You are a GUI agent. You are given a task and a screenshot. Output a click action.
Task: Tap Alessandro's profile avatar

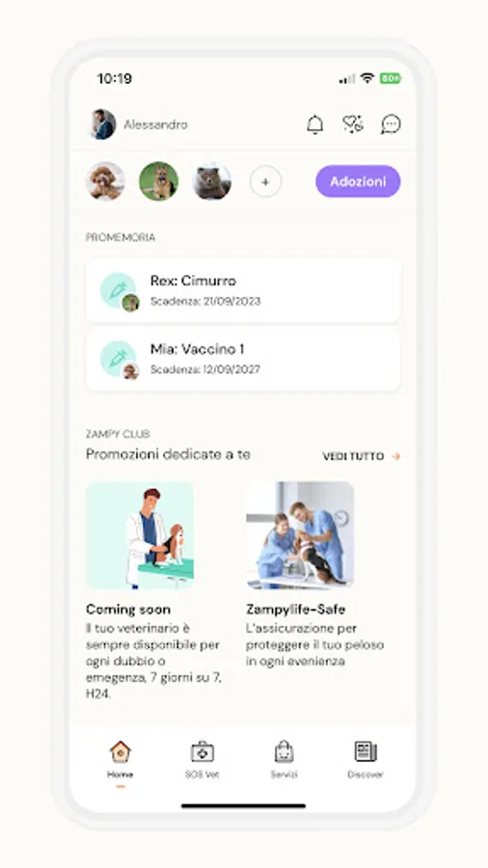(102, 124)
